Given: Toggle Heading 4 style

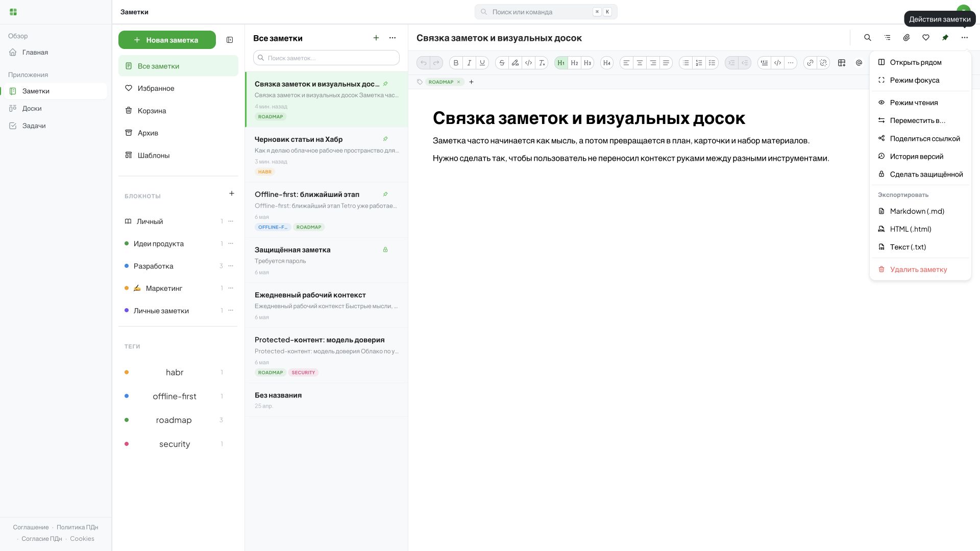Looking at the screenshot, I should pos(607,63).
